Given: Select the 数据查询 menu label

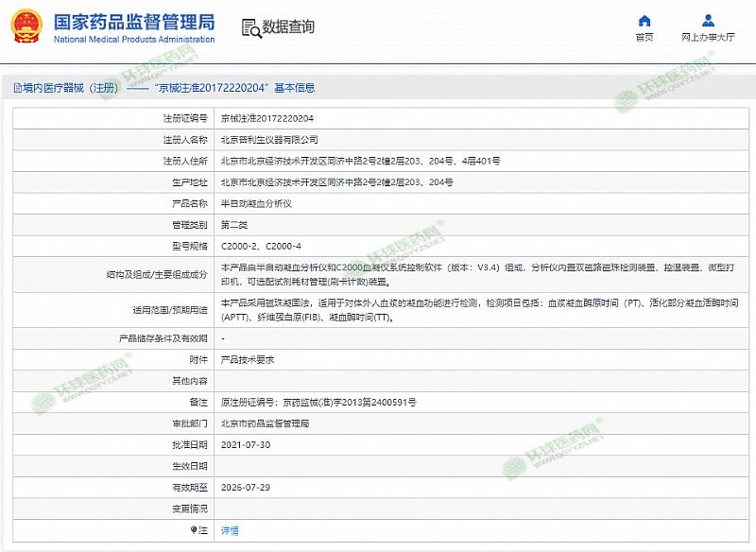Looking at the screenshot, I should tap(288, 26).
